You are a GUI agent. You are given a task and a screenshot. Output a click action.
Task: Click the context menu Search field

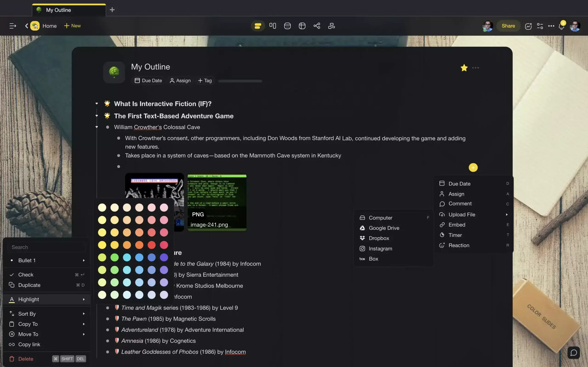[x=46, y=247]
